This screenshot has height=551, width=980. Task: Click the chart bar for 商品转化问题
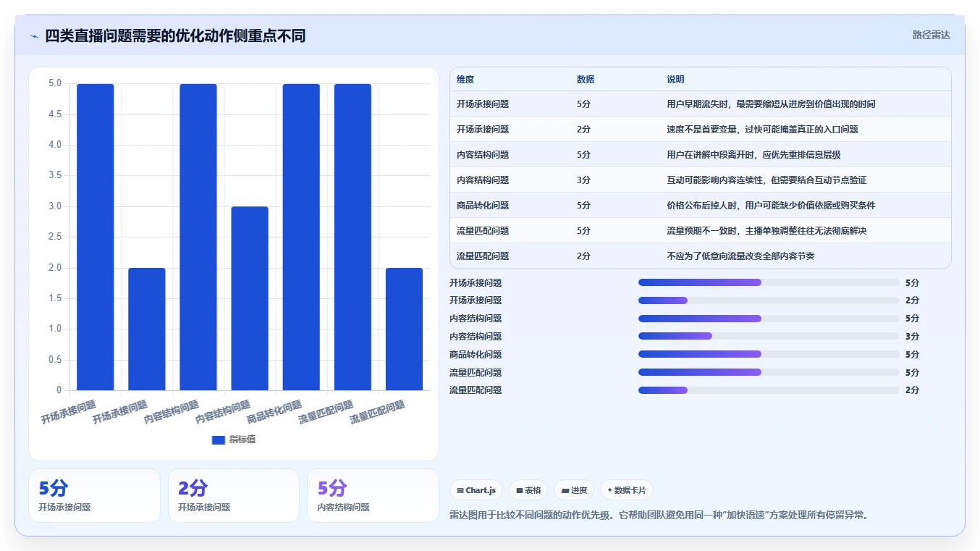coord(301,237)
